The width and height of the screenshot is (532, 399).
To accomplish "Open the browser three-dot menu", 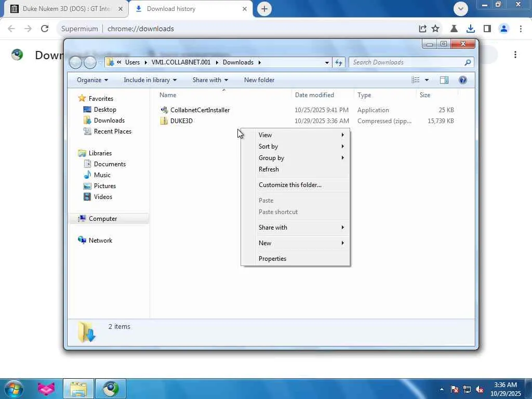I will click(521, 29).
